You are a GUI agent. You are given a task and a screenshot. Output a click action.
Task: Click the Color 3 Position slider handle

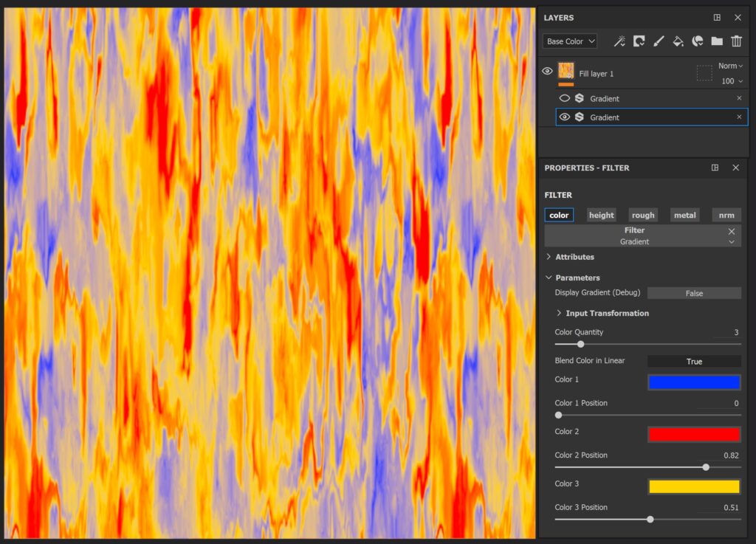pos(650,519)
